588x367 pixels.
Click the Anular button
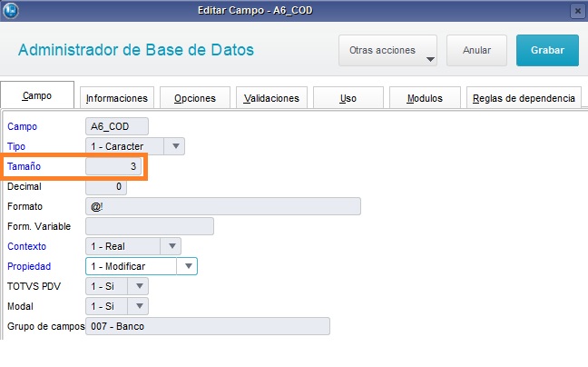tap(476, 51)
